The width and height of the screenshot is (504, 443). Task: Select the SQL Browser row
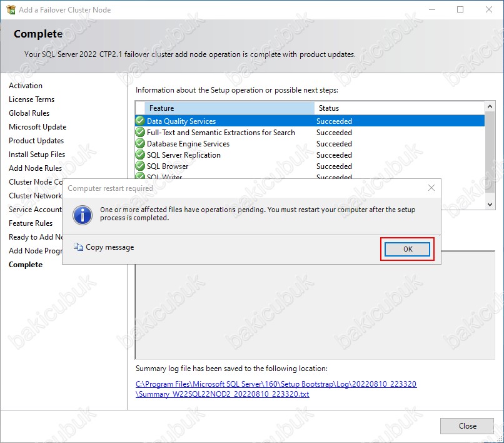[310, 166]
